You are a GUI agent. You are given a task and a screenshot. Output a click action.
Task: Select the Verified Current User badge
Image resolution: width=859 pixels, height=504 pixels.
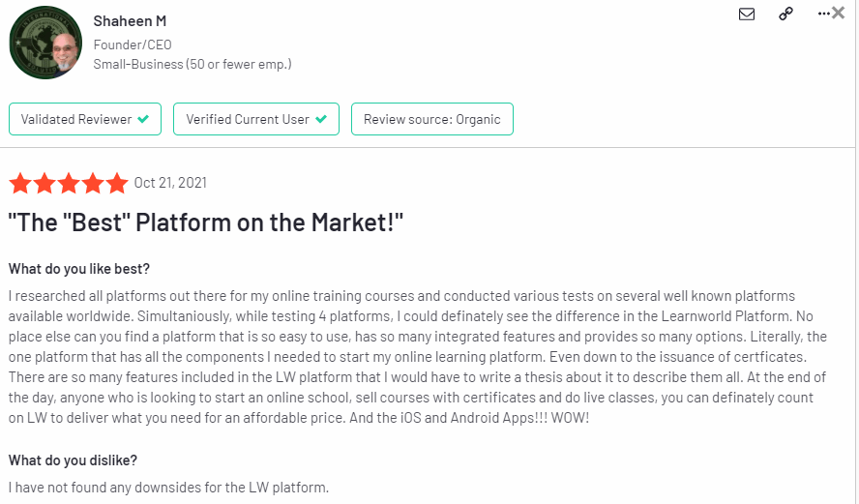256,119
